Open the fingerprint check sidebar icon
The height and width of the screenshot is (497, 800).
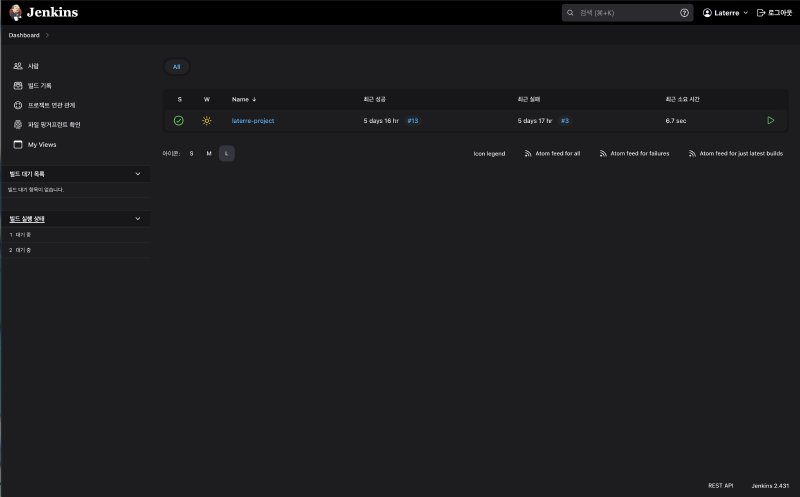pyautogui.click(x=18, y=125)
